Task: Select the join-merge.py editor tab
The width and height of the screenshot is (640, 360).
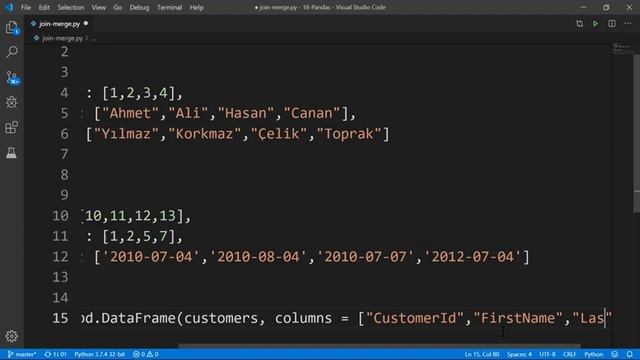Action: (59, 24)
